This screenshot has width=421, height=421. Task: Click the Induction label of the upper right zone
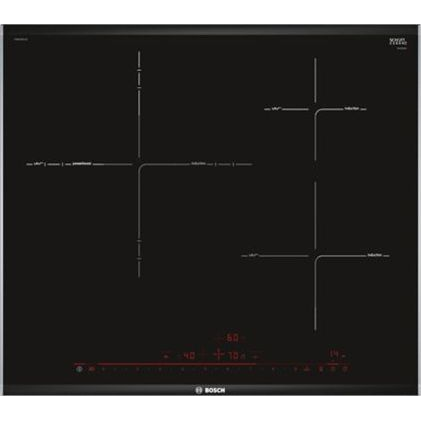coord(352,109)
